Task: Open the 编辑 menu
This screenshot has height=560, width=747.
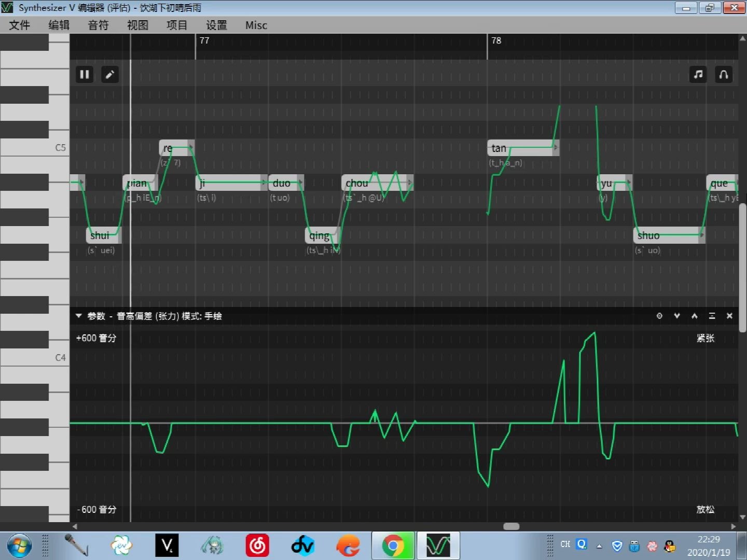Action: (59, 25)
